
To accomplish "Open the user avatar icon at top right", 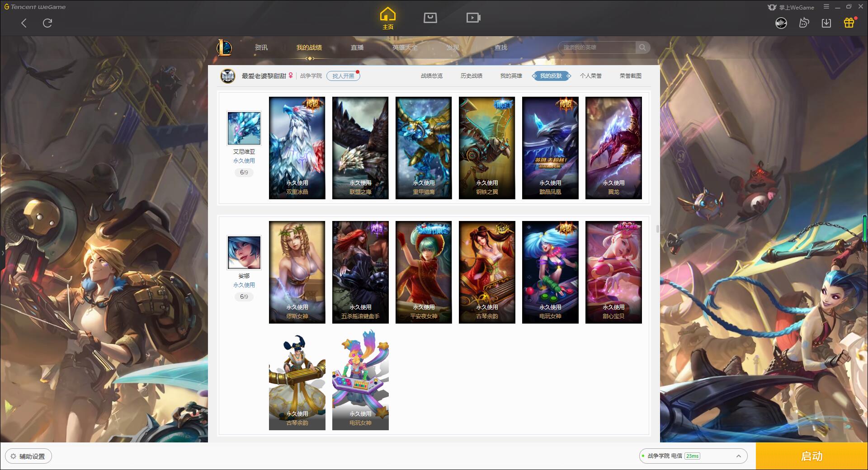I will tap(781, 23).
